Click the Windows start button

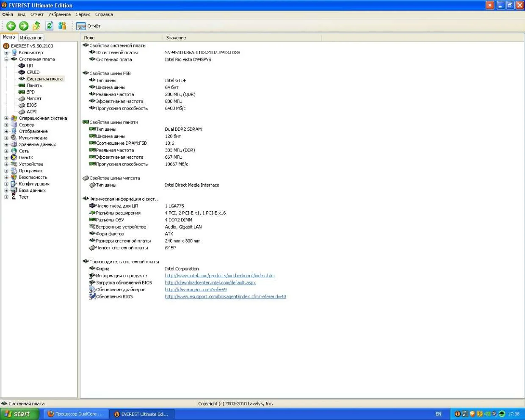pyautogui.click(x=19, y=414)
